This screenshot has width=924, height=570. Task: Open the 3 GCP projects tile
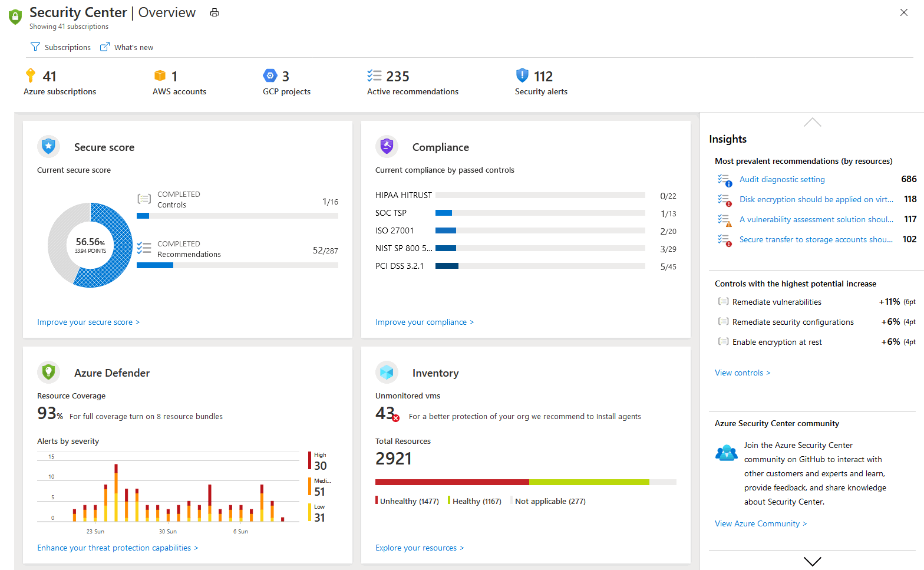click(x=286, y=82)
